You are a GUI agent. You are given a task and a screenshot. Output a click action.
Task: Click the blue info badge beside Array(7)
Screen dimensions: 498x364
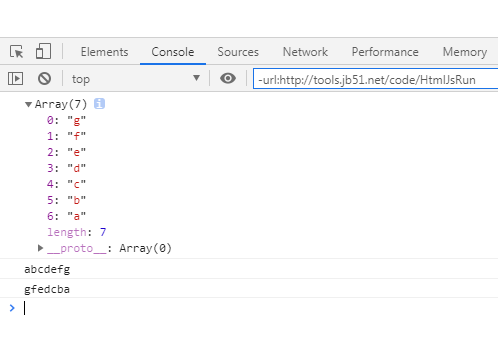99,104
